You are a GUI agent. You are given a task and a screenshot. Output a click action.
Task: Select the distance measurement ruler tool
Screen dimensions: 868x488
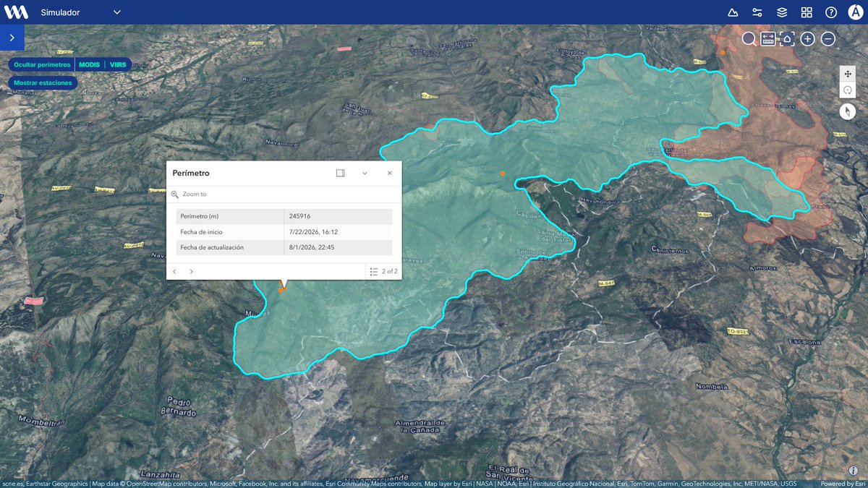(768, 39)
